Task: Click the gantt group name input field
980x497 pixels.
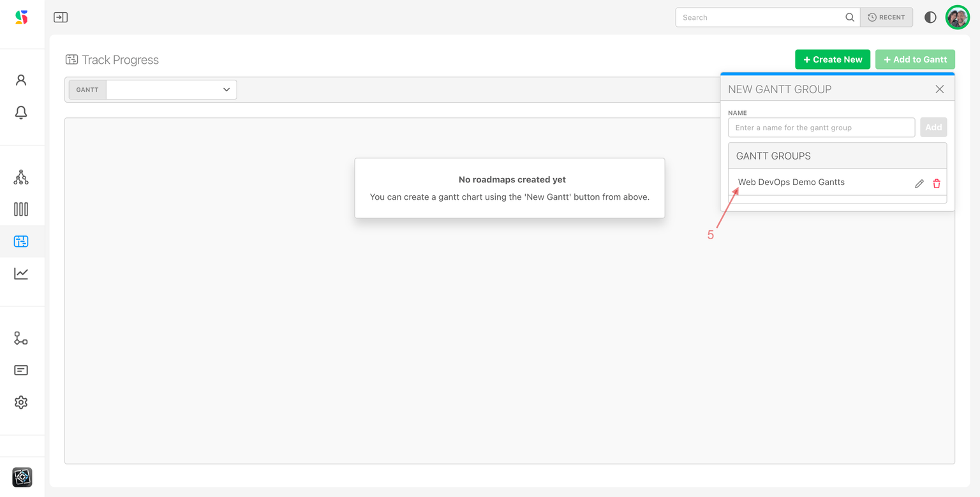Action: click(x=821, y=128)
